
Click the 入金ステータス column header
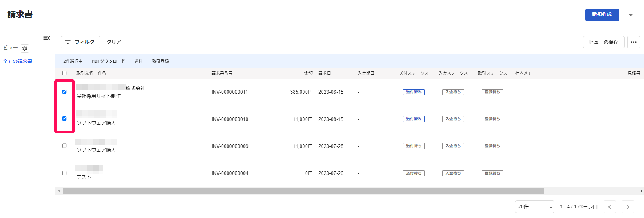453,73
